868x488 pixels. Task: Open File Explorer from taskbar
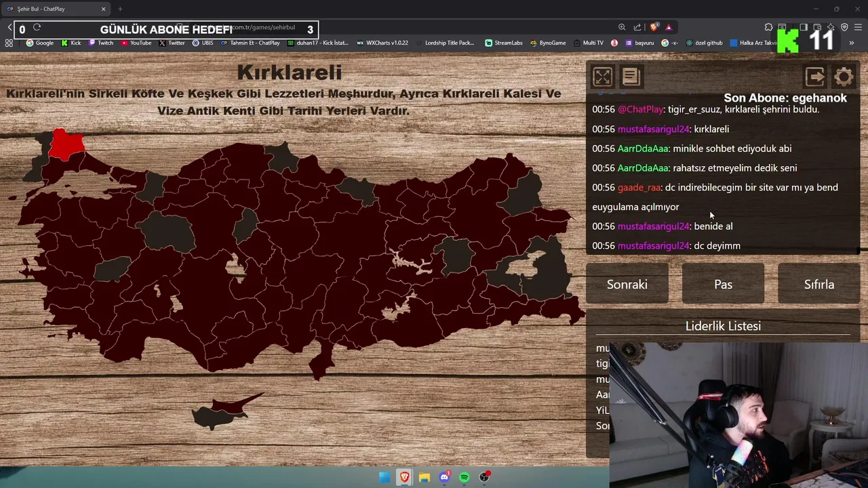pos(425,477)
